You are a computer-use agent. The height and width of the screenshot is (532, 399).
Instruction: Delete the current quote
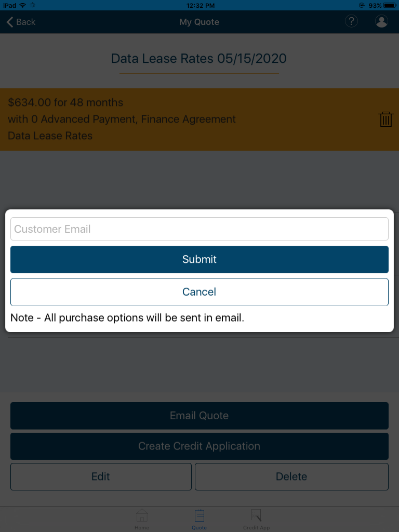pos(292,477)
